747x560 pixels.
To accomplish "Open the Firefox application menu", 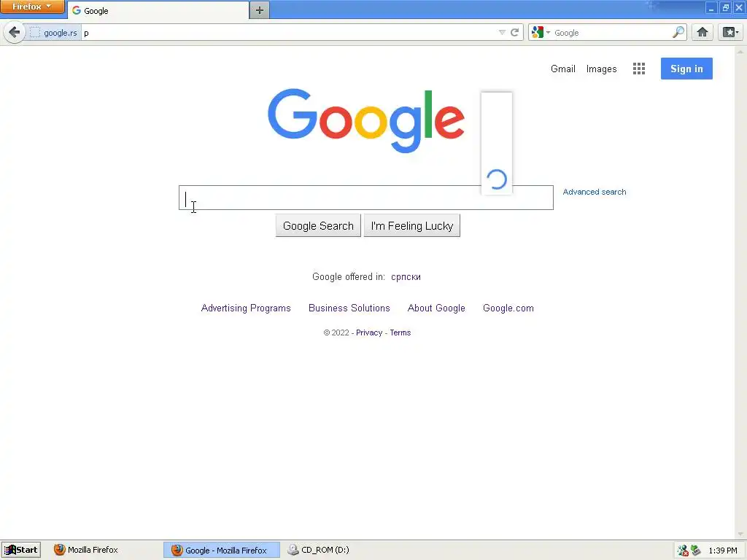I will [32, 7].
